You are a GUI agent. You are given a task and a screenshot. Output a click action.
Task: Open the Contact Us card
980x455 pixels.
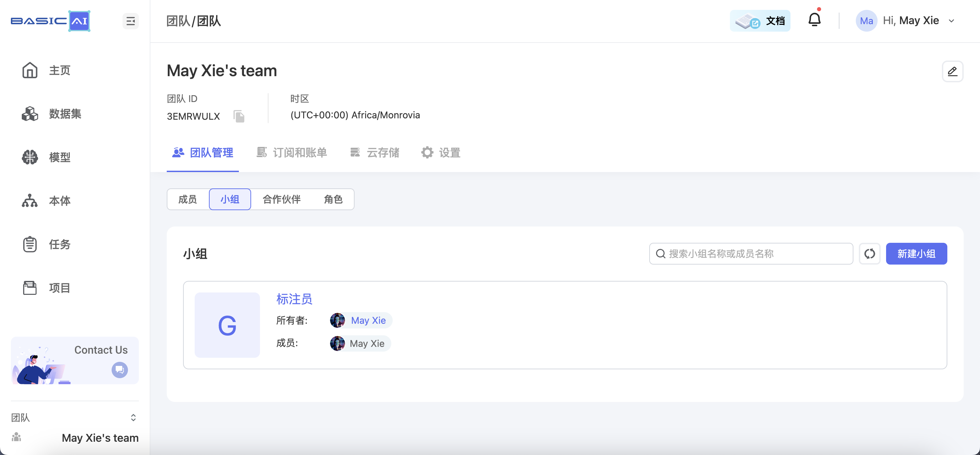coord(75,360)
